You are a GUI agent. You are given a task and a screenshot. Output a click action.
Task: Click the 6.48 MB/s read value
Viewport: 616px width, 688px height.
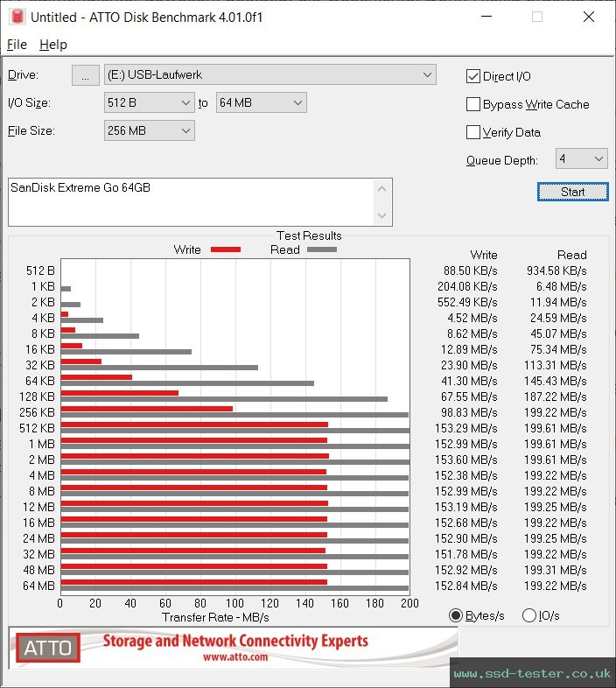tap(562, 286)
